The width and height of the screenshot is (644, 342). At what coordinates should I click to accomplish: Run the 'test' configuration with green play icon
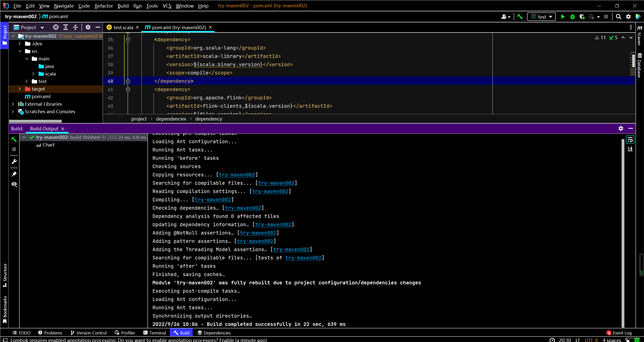[x=563, y=17]
